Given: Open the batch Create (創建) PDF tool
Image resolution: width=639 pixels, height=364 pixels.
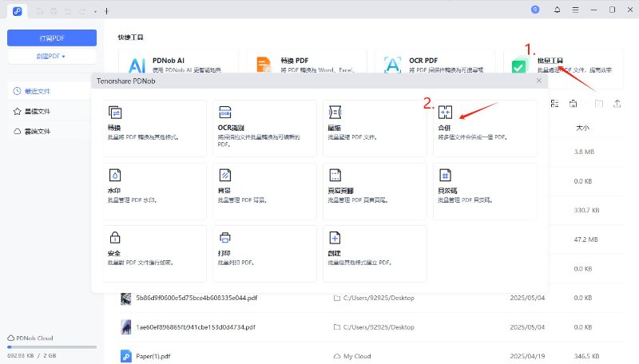Looking at the screenshot, I should coord(375,250).
